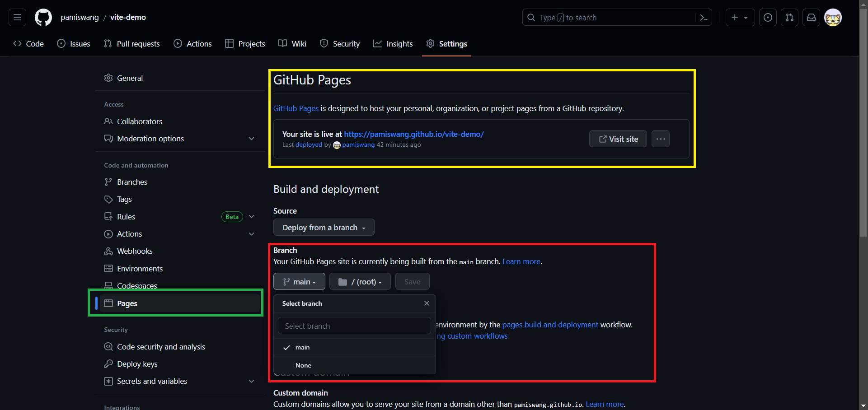Switch to the Wiki tab
Image resolution: width=868 pixels, height=410 pixels.
click(x=292, y=44)
